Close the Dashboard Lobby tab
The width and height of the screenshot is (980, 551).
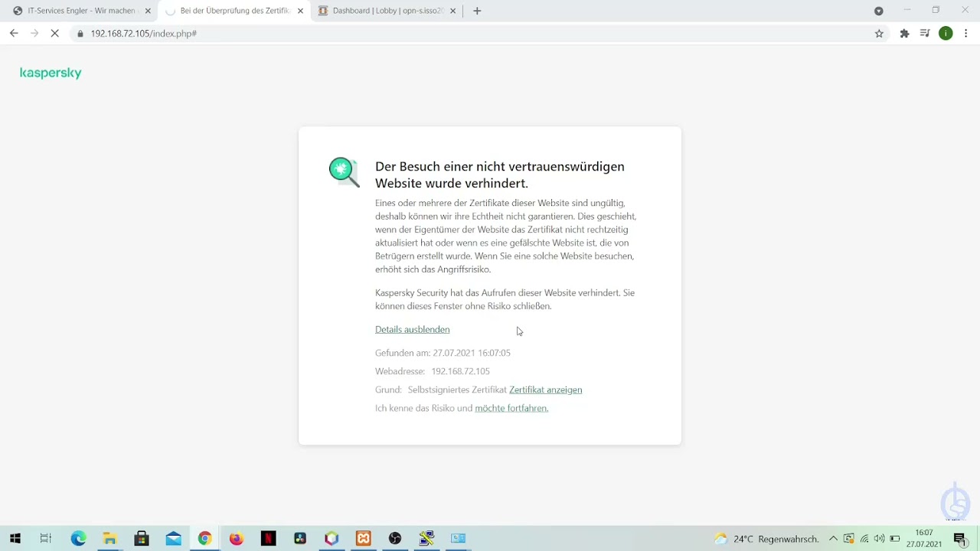pos(453,11)
